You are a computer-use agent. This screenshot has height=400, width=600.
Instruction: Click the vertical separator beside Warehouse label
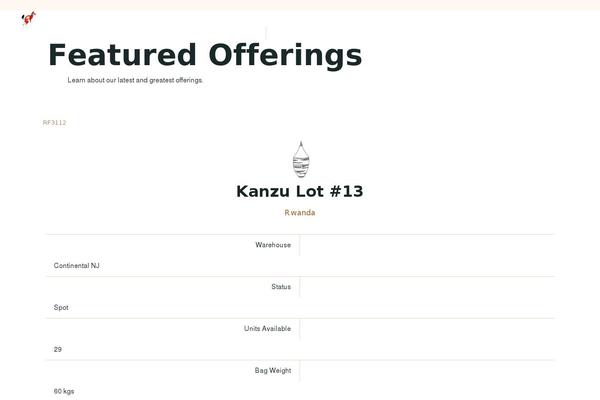[300, 245]
